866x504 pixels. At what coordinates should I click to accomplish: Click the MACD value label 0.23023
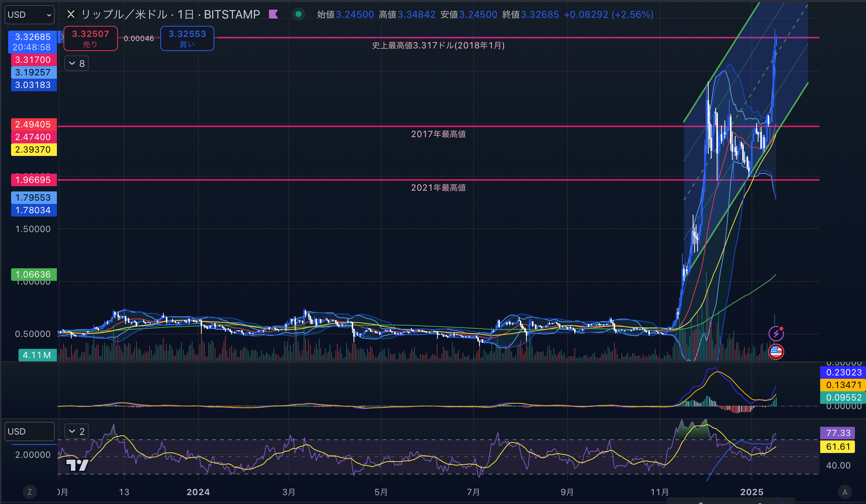pyautogui.click(x=843, y=372)
